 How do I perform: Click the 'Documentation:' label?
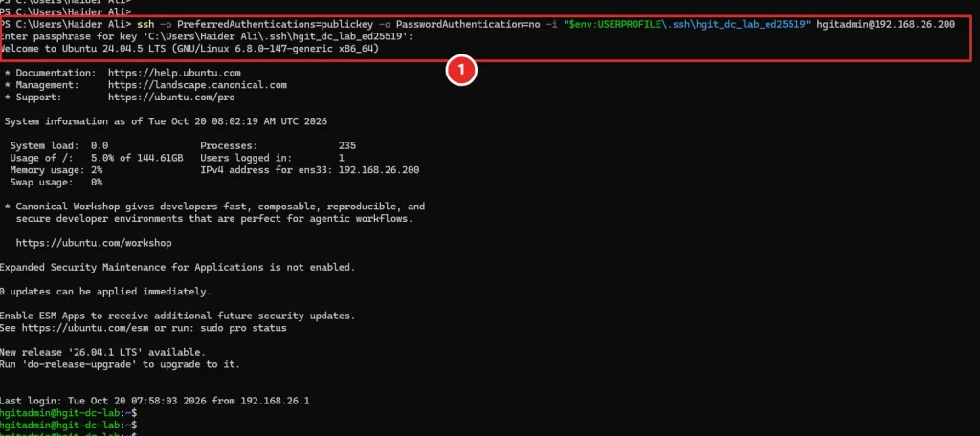56,73
